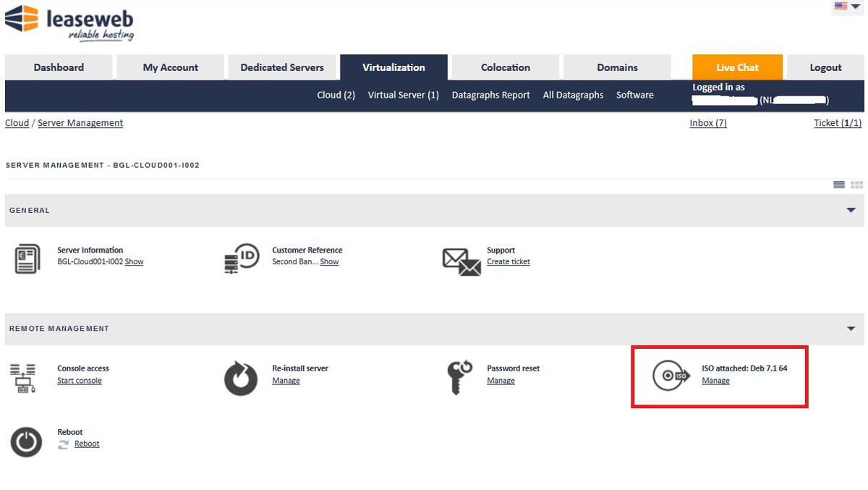Open Inbox (7) link
The width and height of the screenshot is (868, 490).
708,123
